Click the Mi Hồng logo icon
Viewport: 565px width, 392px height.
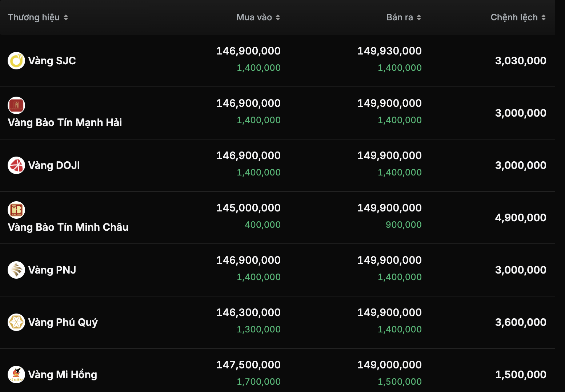point(16,375)
